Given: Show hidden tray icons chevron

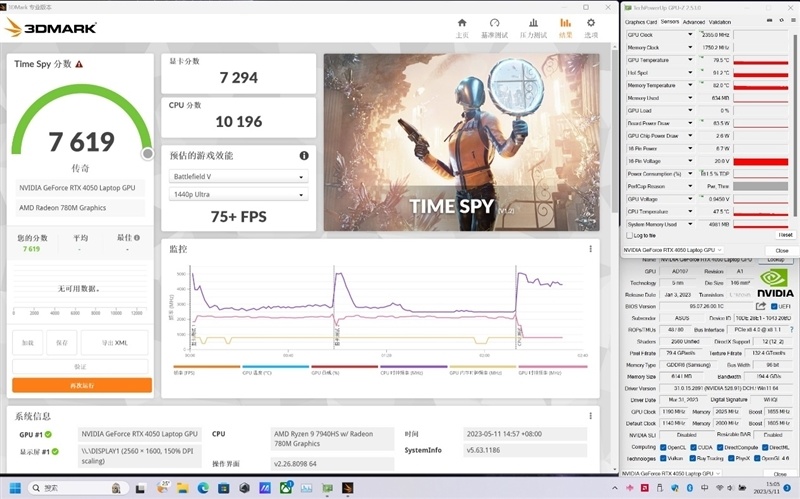Looking at the screenshot, I should (615, 488).
